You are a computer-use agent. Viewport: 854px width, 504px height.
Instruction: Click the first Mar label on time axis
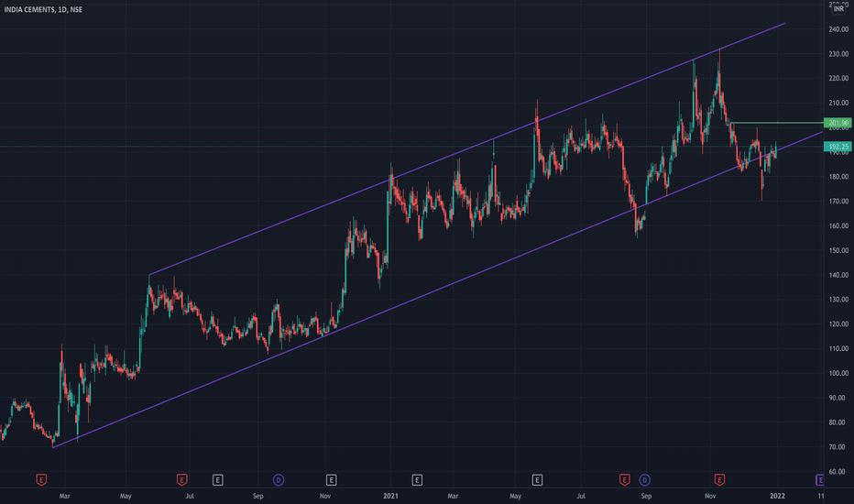[65, 496]
